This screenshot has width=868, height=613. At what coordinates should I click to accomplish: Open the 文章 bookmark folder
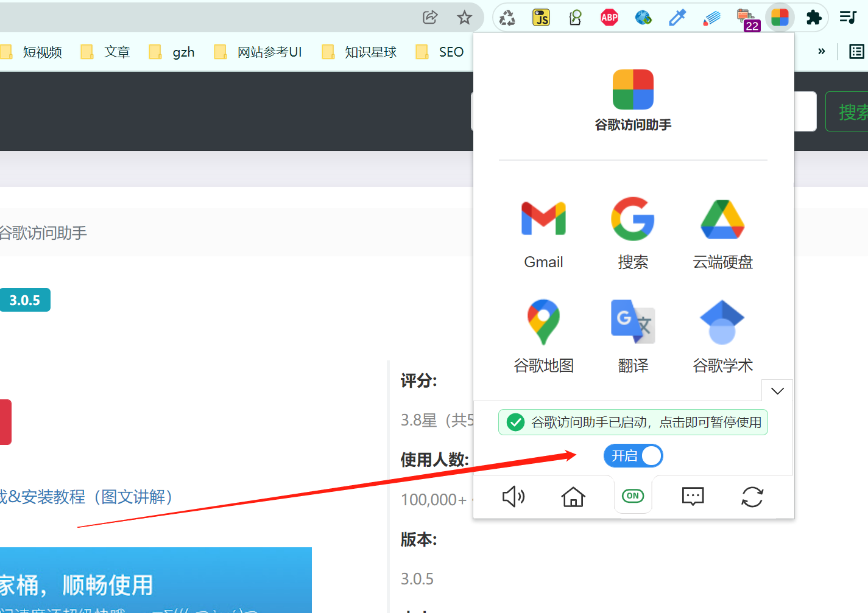(106, 52)
